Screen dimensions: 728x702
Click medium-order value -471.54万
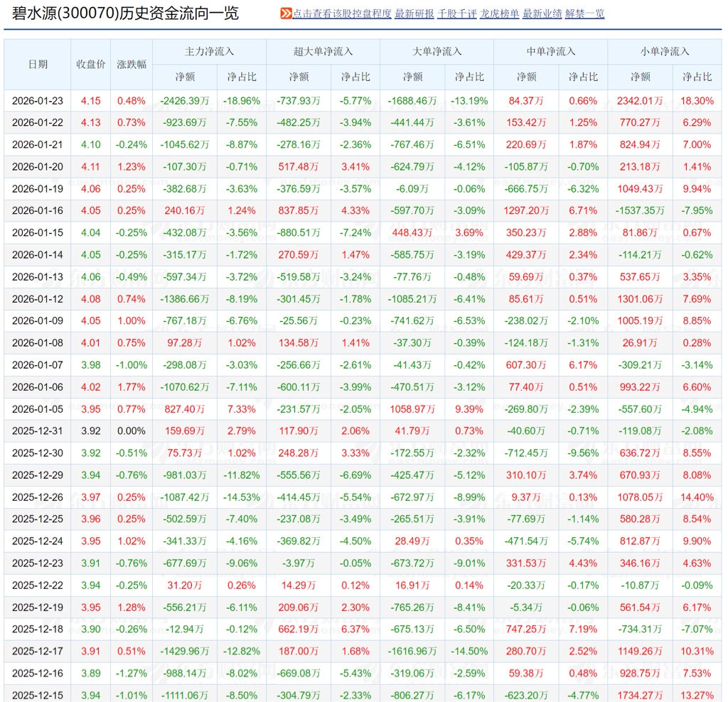coord(527,541)
